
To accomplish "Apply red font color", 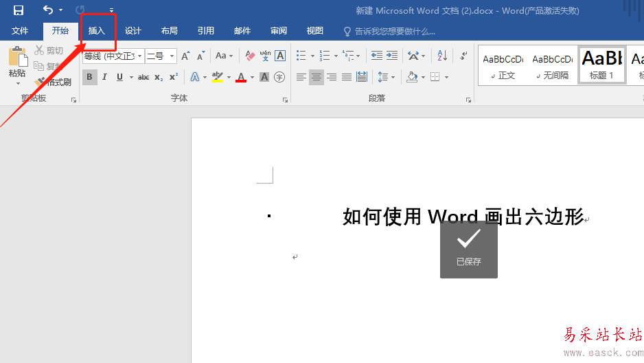I will pyautogui.click(x=241, y=77).
